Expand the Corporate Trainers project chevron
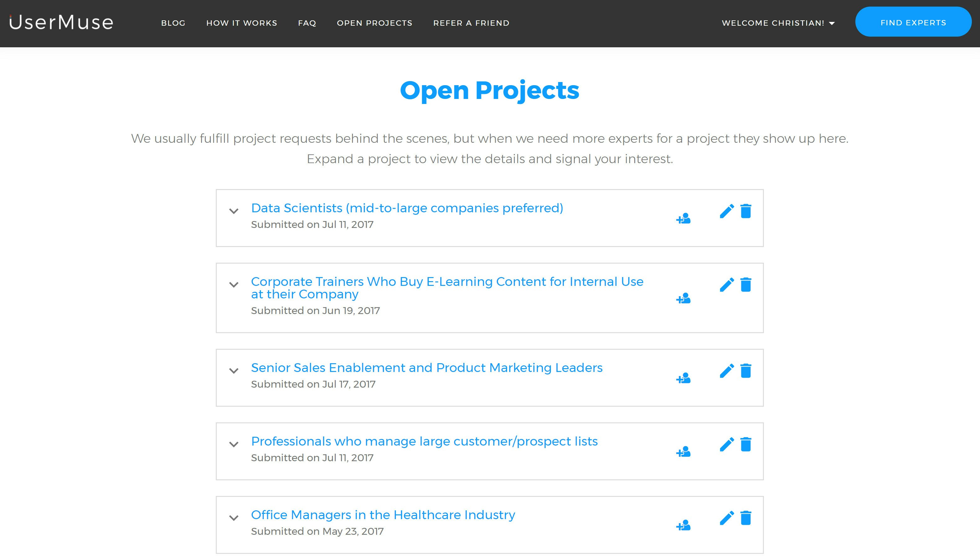Screen dimensions: 980x557 click(234, 285)
